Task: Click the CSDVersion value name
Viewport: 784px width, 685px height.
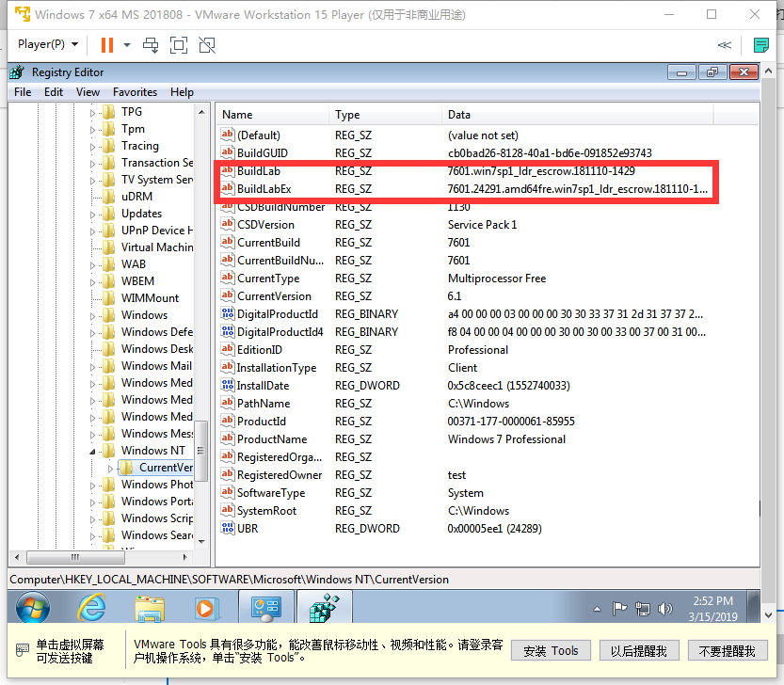Action: 265,225
